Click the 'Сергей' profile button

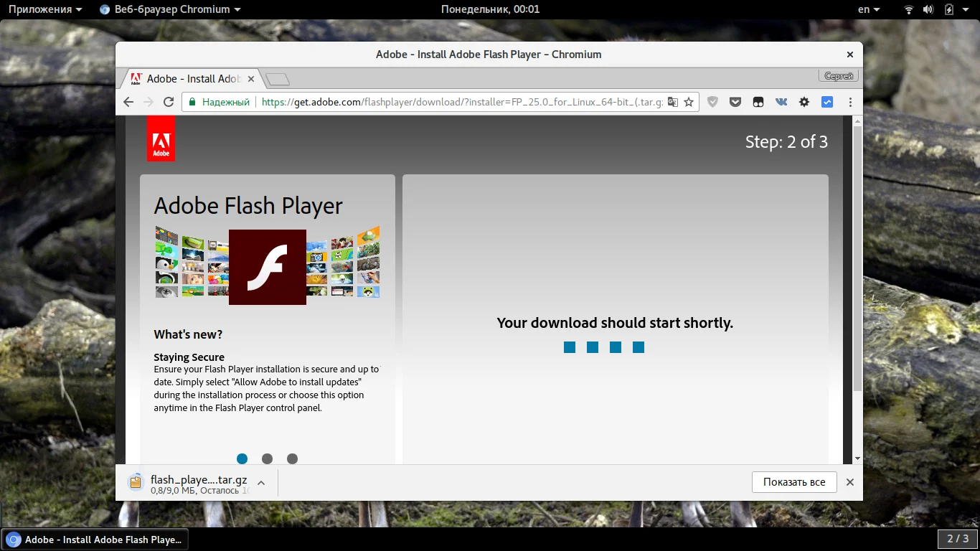coord(839,76)
